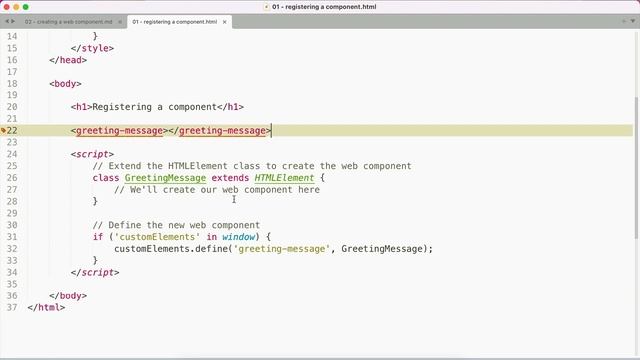Click line number 22 in the gutter

(12, 131)
